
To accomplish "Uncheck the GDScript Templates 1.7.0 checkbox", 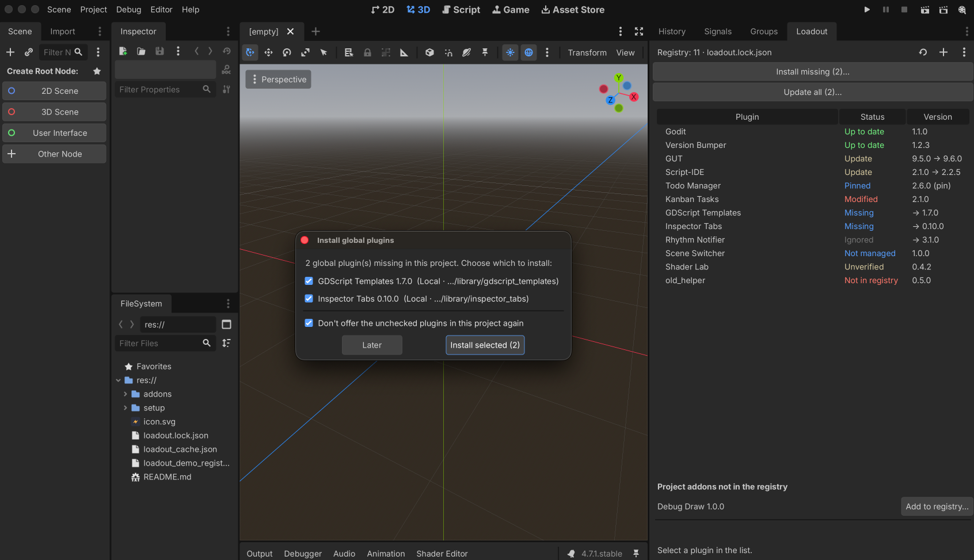I will click(309, 281).
